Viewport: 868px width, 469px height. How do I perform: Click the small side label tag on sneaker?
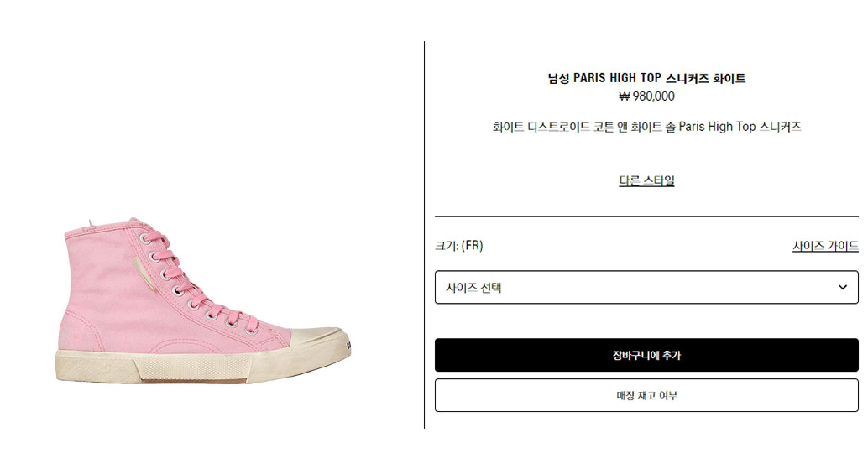click(143, 274)
